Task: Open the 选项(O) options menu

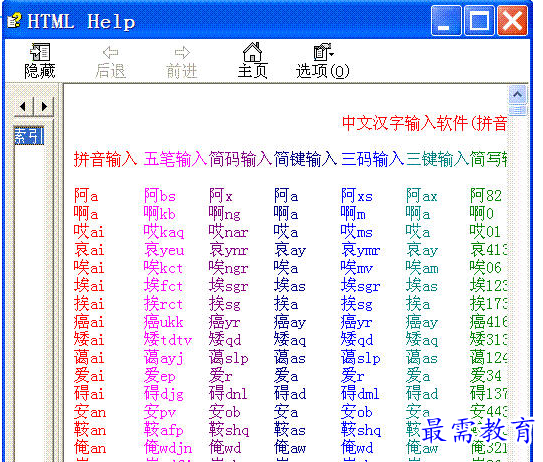Action: tap(323, 62)
